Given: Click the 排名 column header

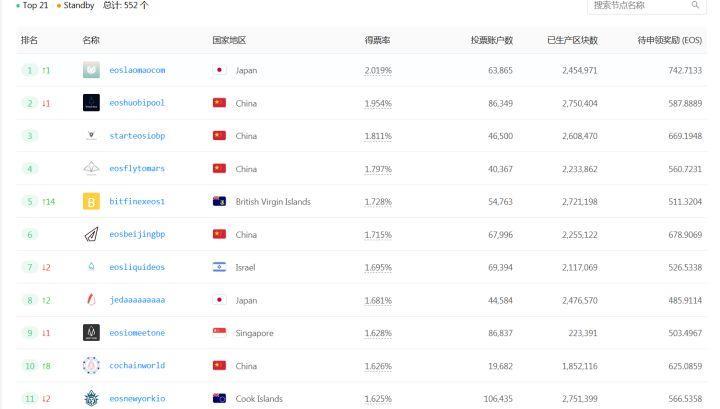Looking at the screenshot, I should (29, 40).
